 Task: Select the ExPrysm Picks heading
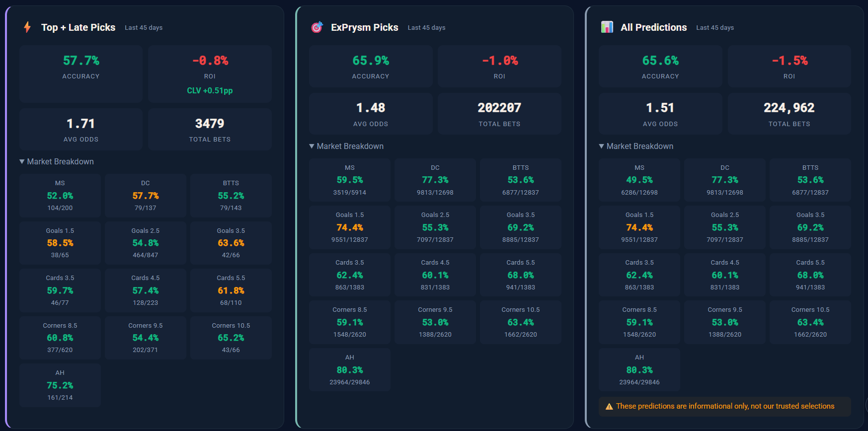(x=365, y=27)
